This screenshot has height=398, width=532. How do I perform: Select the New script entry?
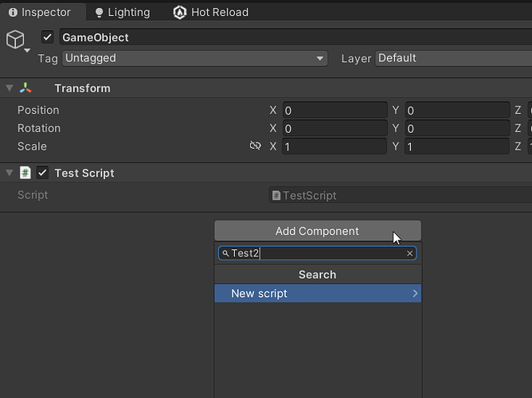[317, 294]
